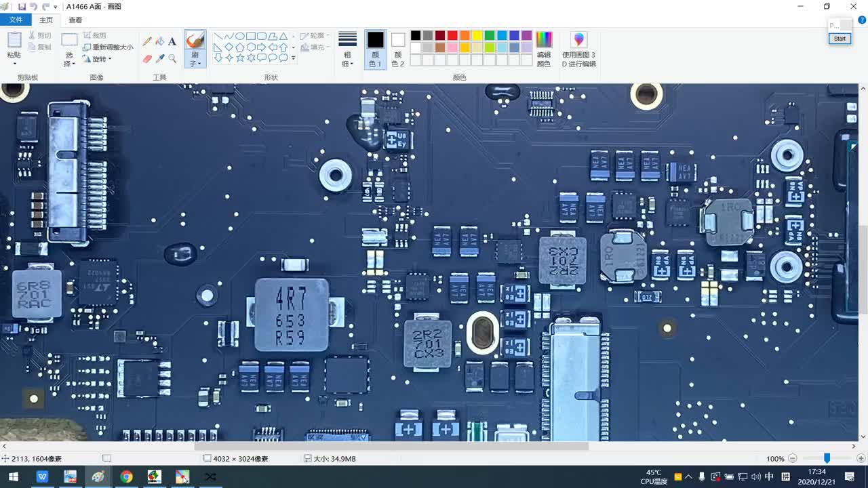The height and width of the screenshot is (488, 868).
Task: Choose the five-point star shape
Action: [240, 58]
